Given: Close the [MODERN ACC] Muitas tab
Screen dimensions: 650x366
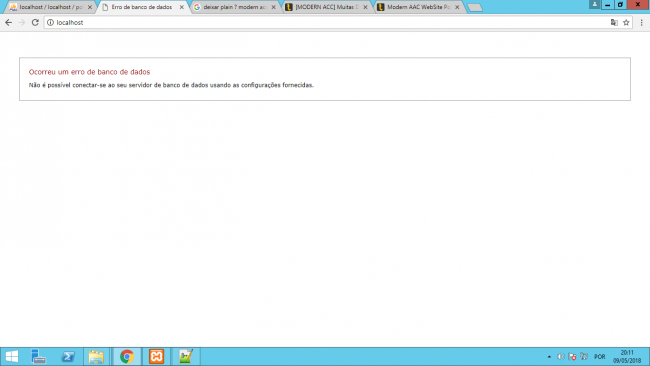Looking at the screenshot, I should [365, 7].
